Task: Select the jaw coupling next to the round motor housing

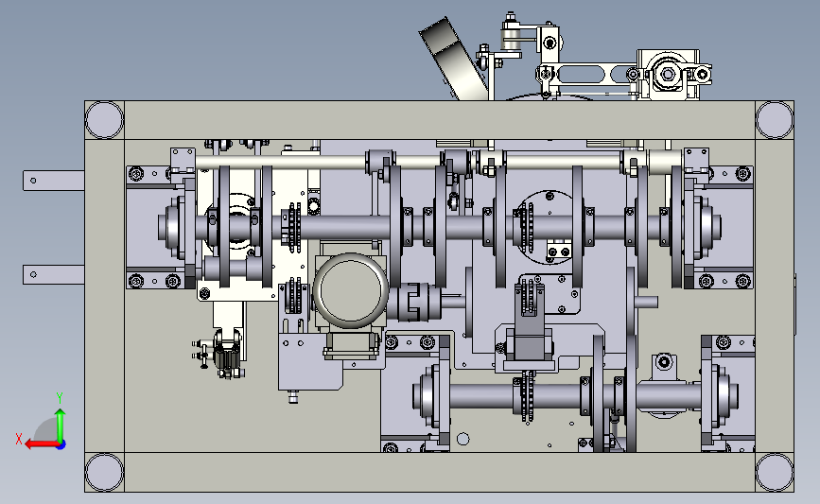Action: [x=414, y=303]
